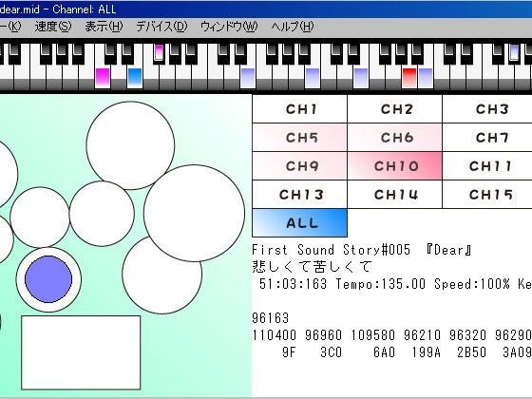This screenshot has width=532, height=399.
Task: Toggle the ALL channels button
Action: coord(300,223)
